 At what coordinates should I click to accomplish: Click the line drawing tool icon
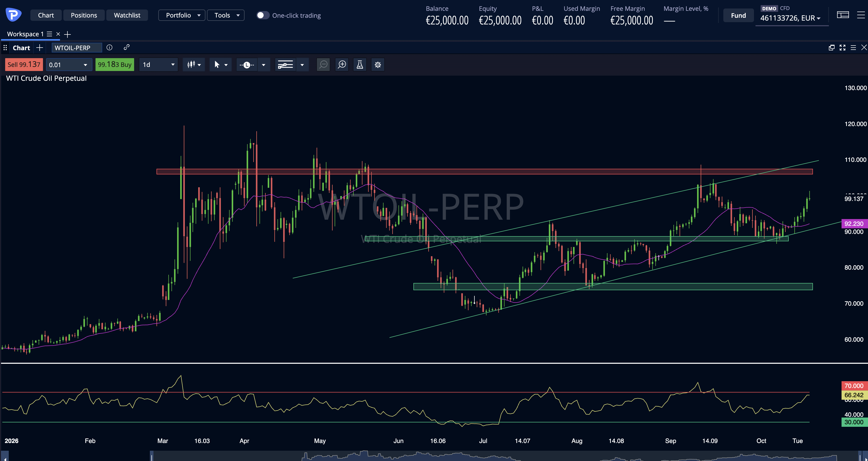tap(247, 65)
